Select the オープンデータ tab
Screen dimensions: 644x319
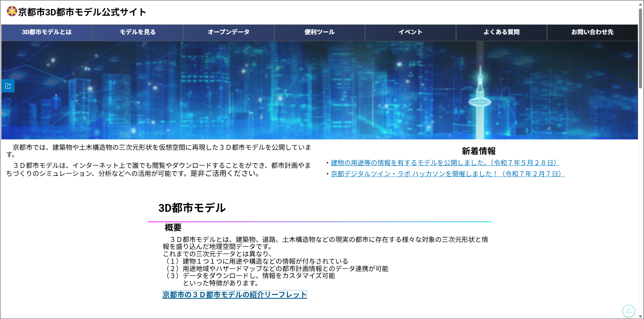tap(228, 32)
